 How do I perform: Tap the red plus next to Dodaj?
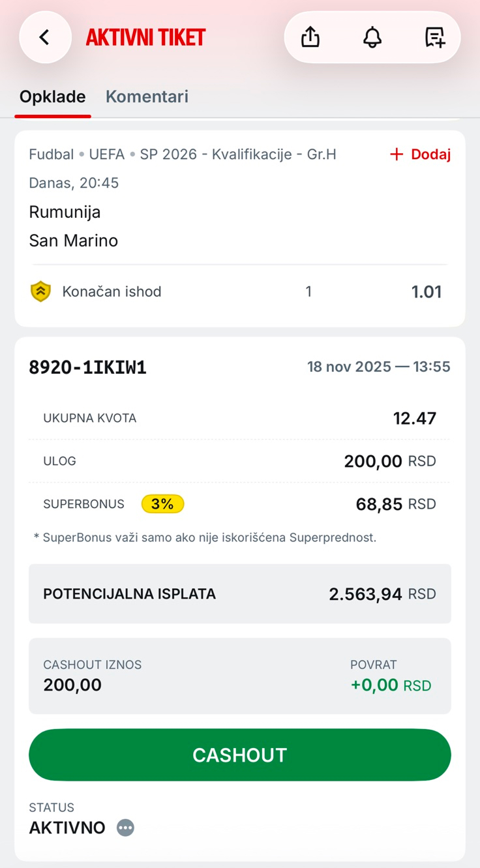(x=396, y=155)
